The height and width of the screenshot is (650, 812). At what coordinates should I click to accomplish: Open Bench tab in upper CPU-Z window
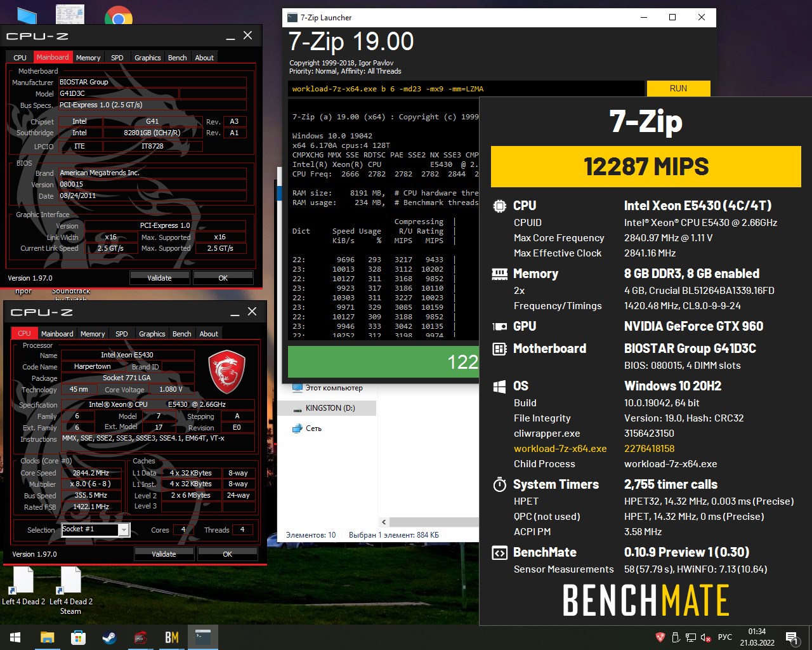point(178,58)
